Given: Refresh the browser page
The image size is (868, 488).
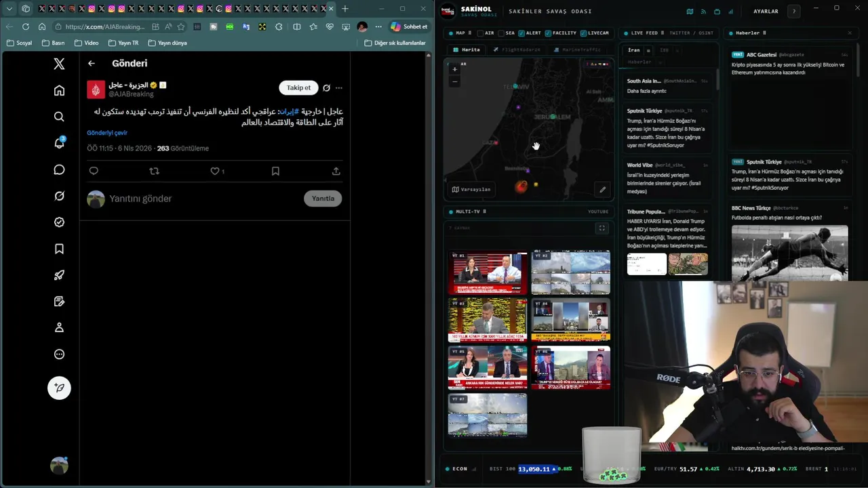Looking at the screenshot, I should tap(26, 26).
